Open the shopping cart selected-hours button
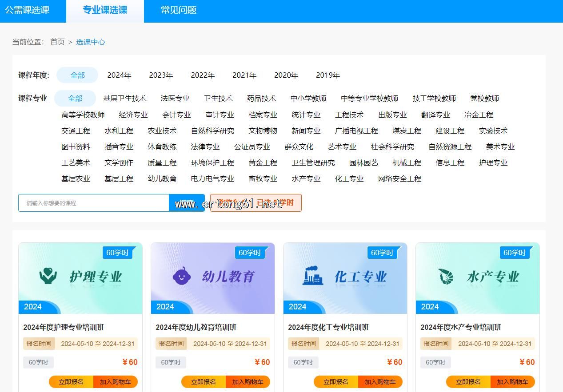This screenshot has width=563, height=392. click(256, 203)
